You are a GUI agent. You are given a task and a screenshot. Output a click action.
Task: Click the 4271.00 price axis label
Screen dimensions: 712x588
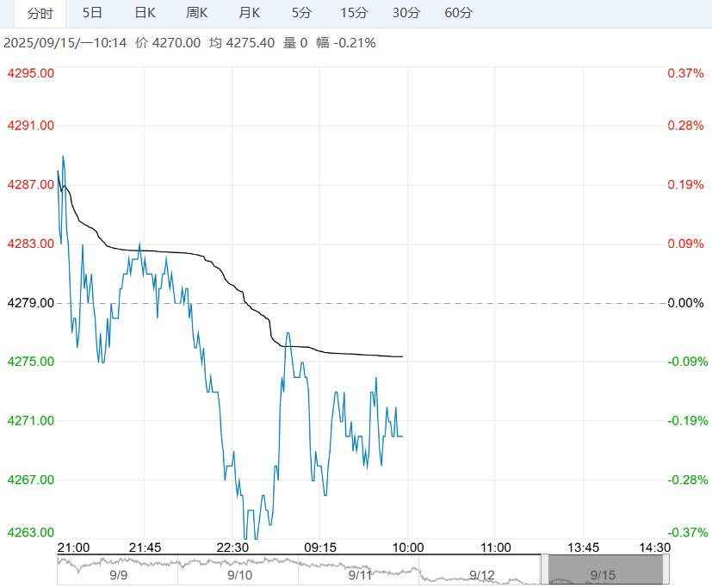[30, 420]
